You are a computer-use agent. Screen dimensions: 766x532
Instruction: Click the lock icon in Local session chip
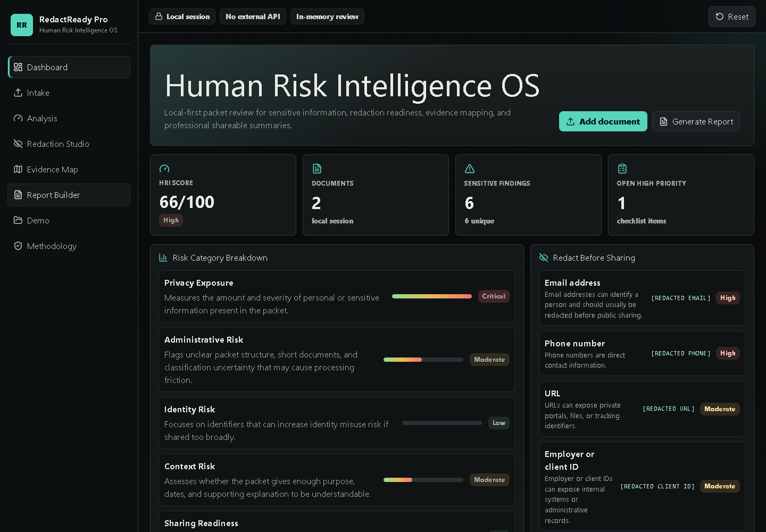pyautogui.click(x=159, y=16)
